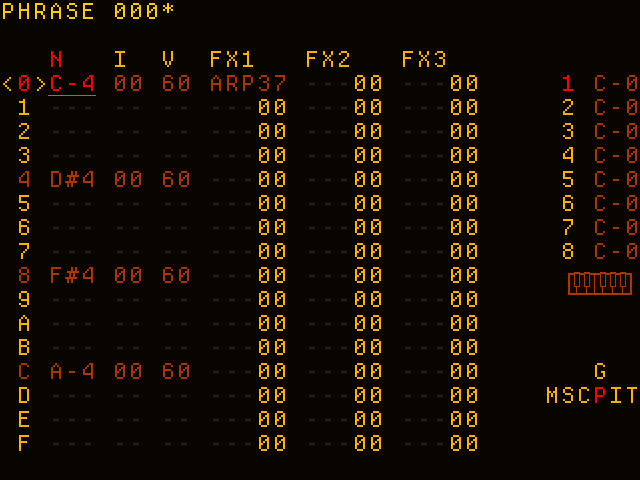Select FX1 value 00 on row B
The image size is (640, 480).
click(272, 347)
